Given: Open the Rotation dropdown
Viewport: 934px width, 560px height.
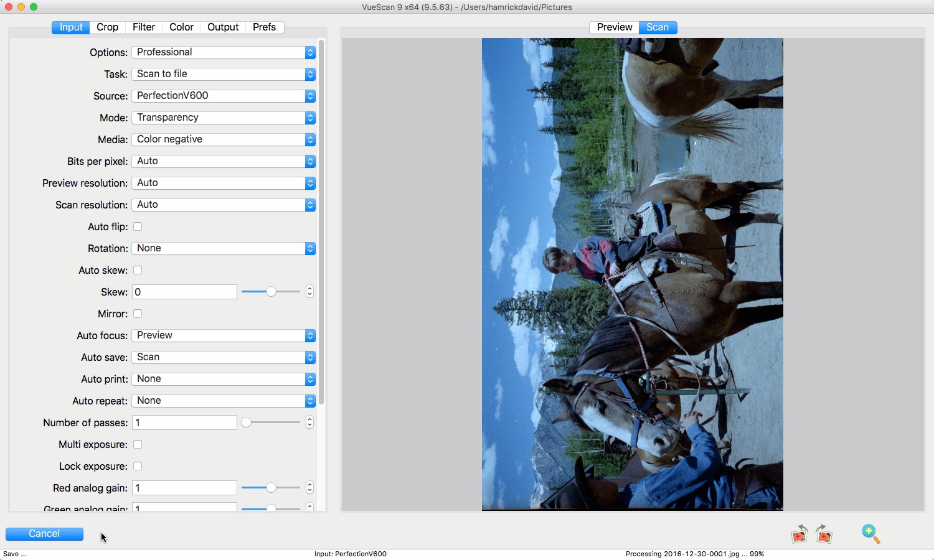Looking at the screenshot, I should [x=223, y=248].
